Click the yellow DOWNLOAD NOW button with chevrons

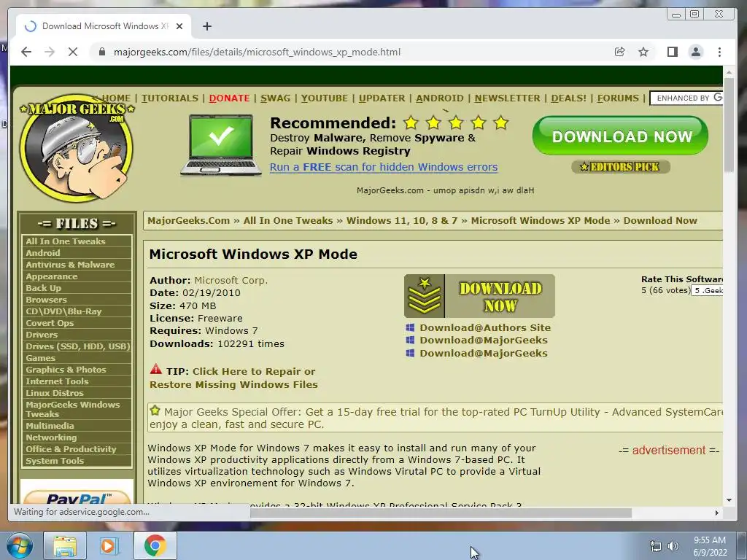pyautogui.click(x=479, y=296)
